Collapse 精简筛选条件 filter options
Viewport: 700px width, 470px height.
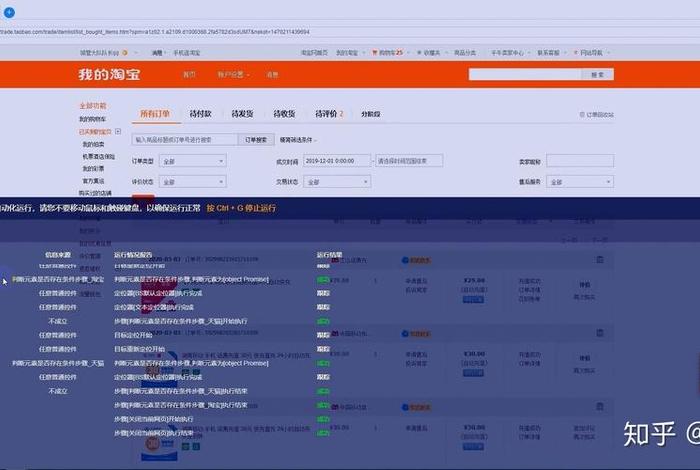click(x=298, y=140)
